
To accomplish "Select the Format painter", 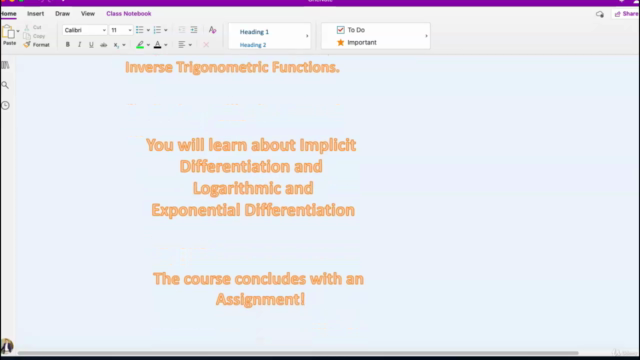I will (37, 44).
